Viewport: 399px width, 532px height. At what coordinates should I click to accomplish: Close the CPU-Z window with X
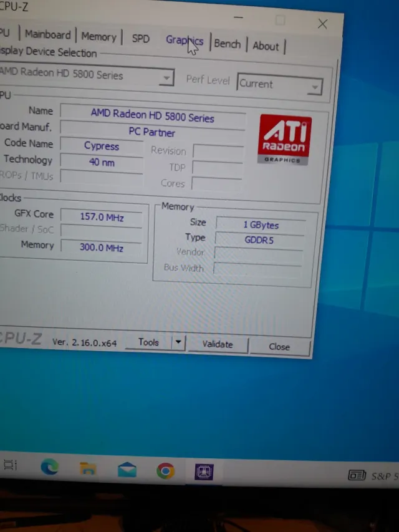322,24
